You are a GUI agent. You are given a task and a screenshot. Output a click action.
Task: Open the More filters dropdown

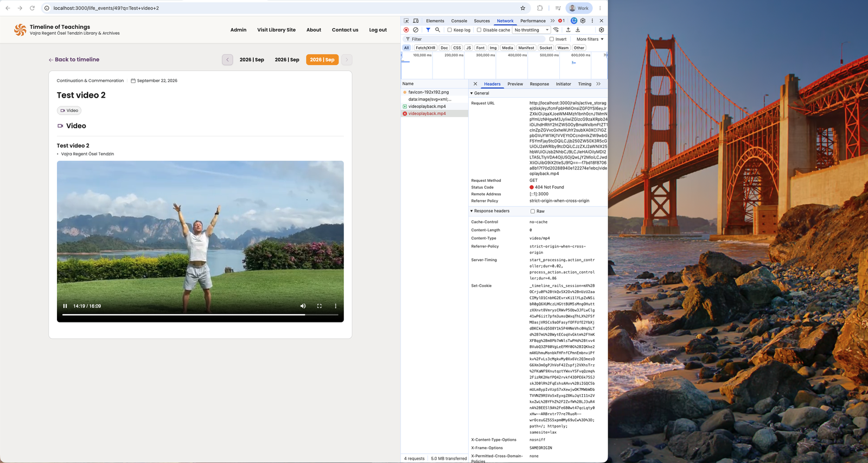pyautogui.click(x=590, y=39)
